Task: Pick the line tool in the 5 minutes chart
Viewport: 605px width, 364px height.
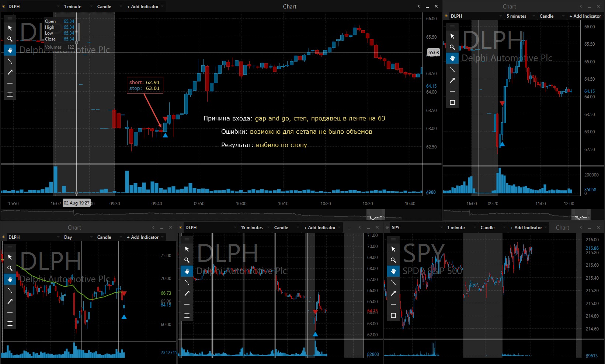Action: tap(452, 69)
